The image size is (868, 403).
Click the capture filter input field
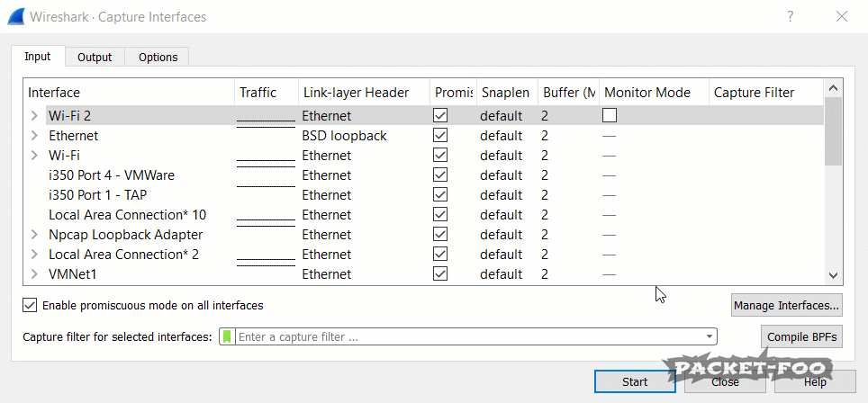click(469, 336)
